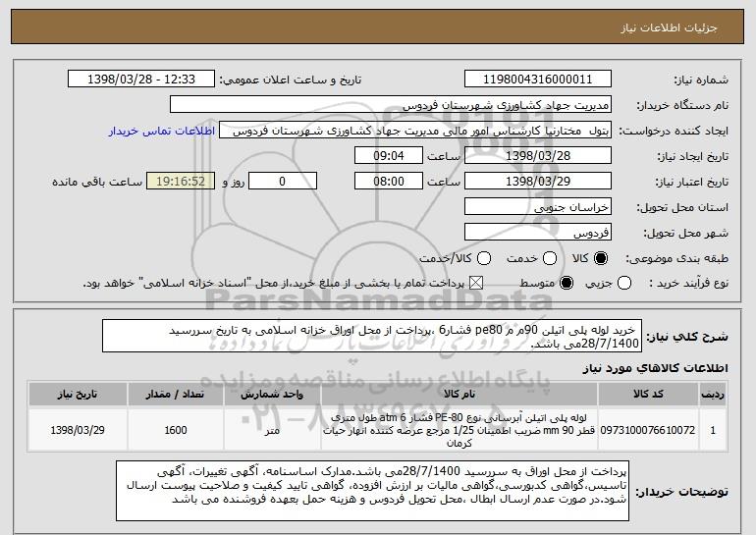This screenshot has height=535, width=756.
Task: Click the polyethylene pipe product name cell
Action: coord(459,430)
